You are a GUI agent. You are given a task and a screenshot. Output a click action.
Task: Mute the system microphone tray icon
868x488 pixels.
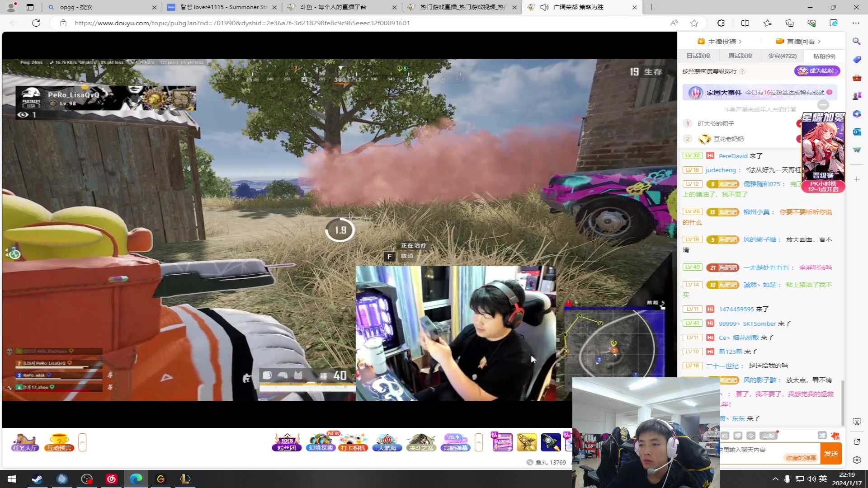click(787, 479)
